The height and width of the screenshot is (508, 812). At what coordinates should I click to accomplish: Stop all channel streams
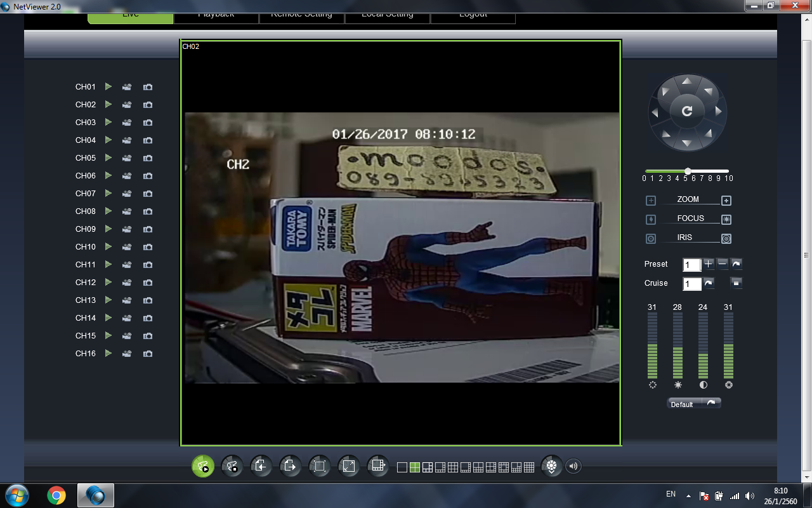click(232, 467)
